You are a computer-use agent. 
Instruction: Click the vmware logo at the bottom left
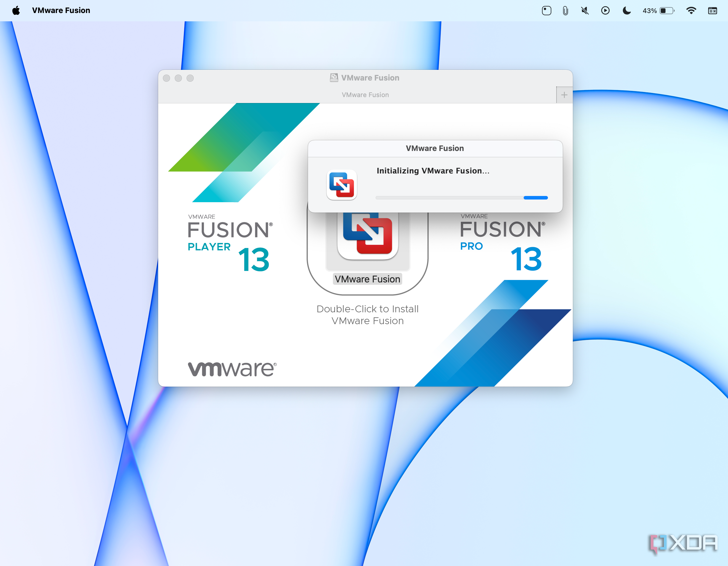point(232,369)
